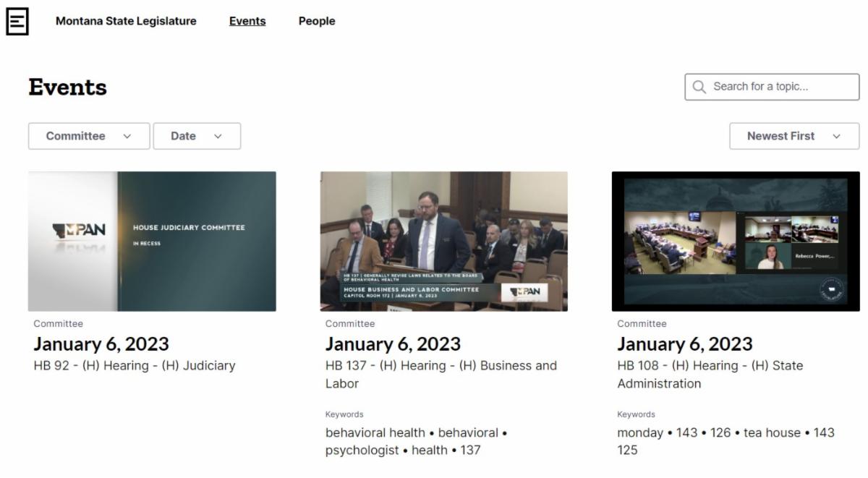This screenshot has width=868, height=478.
Task: Open House Judiciary Committee video thumbnail
Action: point(152,242)
